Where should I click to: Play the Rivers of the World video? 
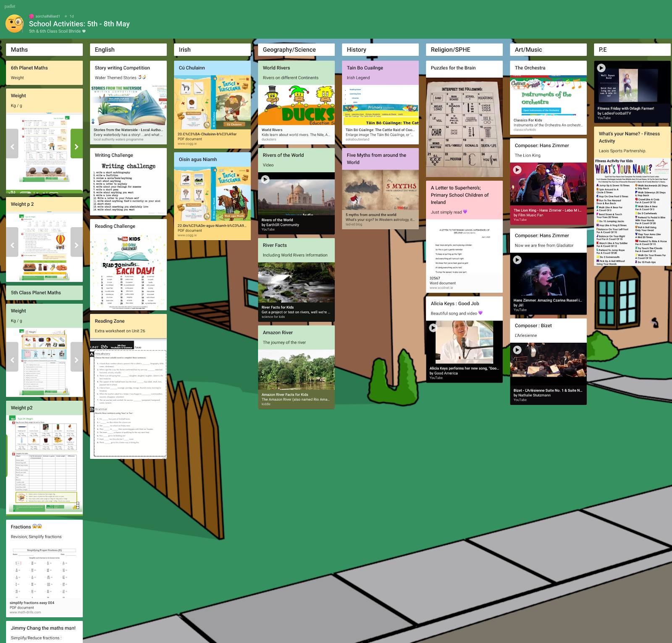coord(265,179)
